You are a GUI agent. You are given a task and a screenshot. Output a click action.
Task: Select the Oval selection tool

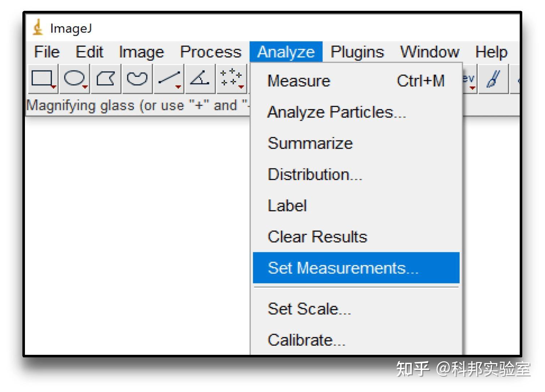pyautogui.click(x=74, y=78)
